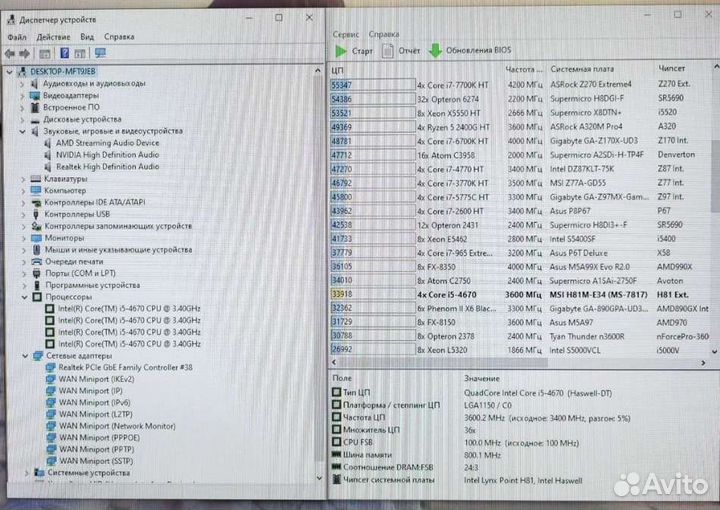
Task: Select WAN Miniport (L2TP) adapter
Action: click(96, 414)
